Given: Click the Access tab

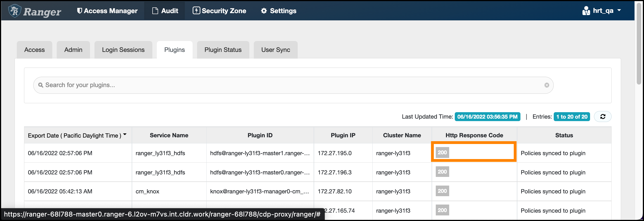Looking at the screenshot, I should coord(34,50).
